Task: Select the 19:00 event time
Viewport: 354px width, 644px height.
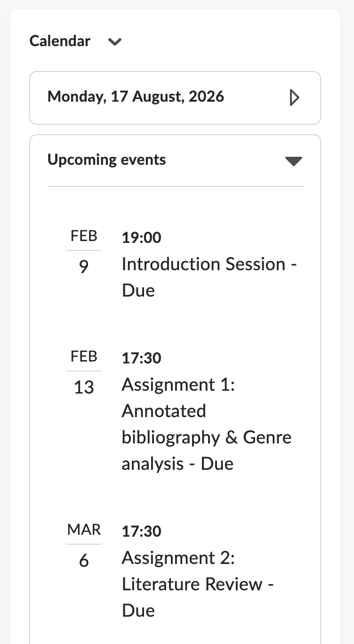Action: (142, 238)
